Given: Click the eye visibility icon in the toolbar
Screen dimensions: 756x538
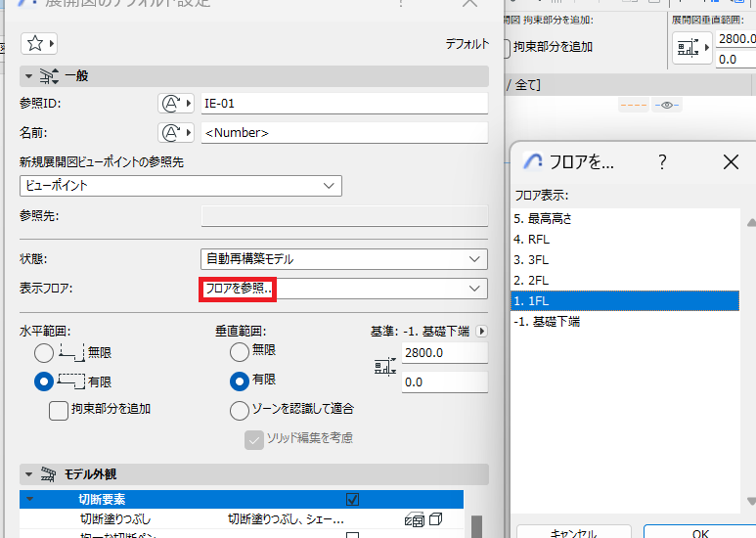Looking at the screenshot, I should (x=667, y=105).
